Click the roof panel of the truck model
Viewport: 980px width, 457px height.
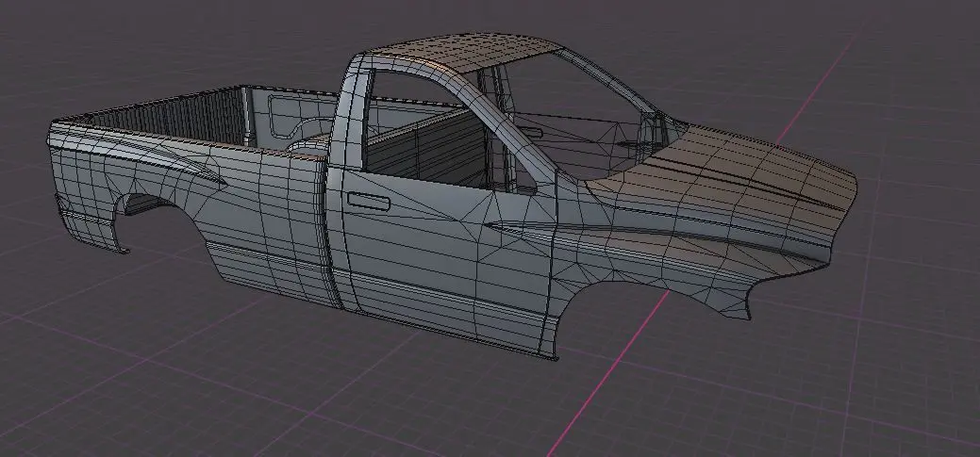pyautogui.click(x=462, y=51)
